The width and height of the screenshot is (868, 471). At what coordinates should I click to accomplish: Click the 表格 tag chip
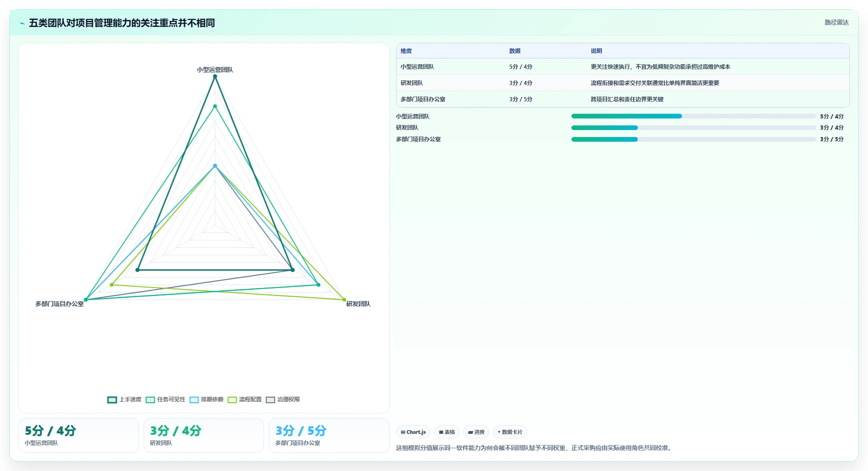coord(447,432)
